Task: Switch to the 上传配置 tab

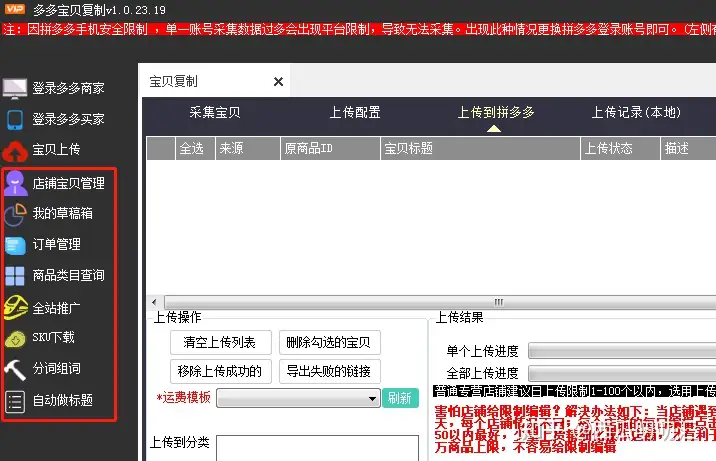Action: [x=355, y=112]
